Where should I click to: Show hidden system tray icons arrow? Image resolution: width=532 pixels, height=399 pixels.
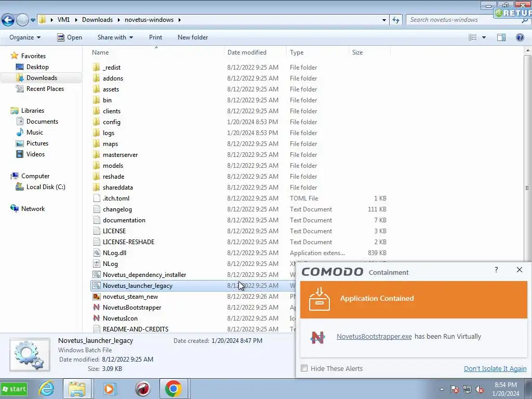[442, 389]
